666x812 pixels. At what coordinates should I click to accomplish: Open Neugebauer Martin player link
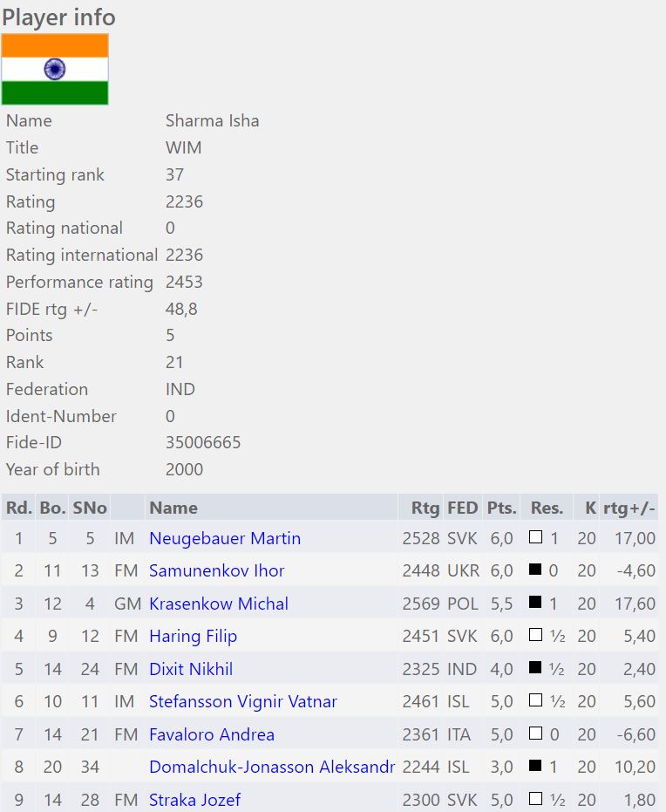(x=225, y=538)
